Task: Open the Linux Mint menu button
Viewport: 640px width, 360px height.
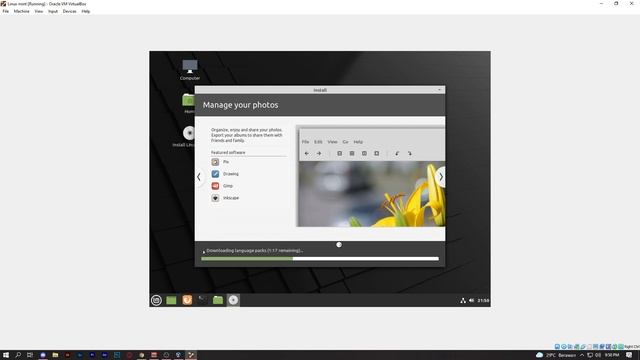Action: tap(156, 300)
